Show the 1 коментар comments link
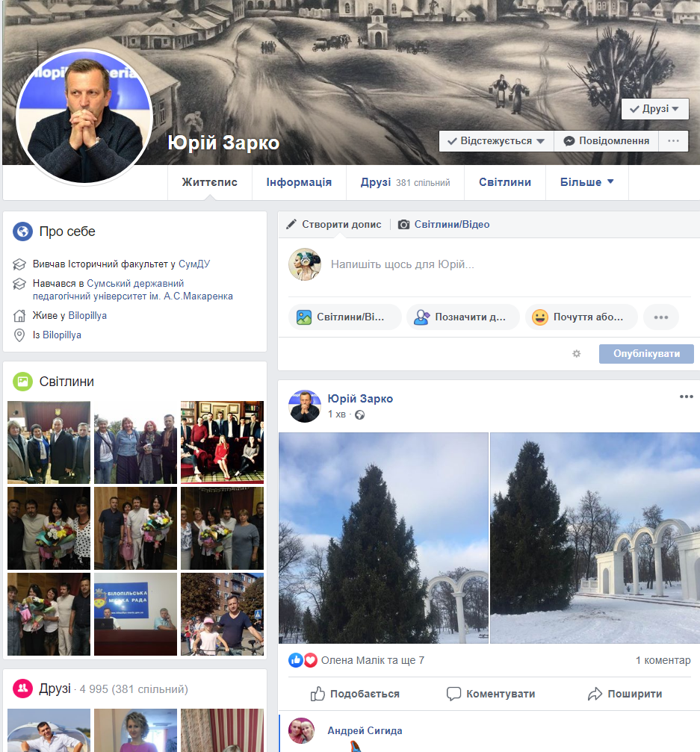Image resolution: width=700 pixels, height=752 pixels. (x=663, y=660)
